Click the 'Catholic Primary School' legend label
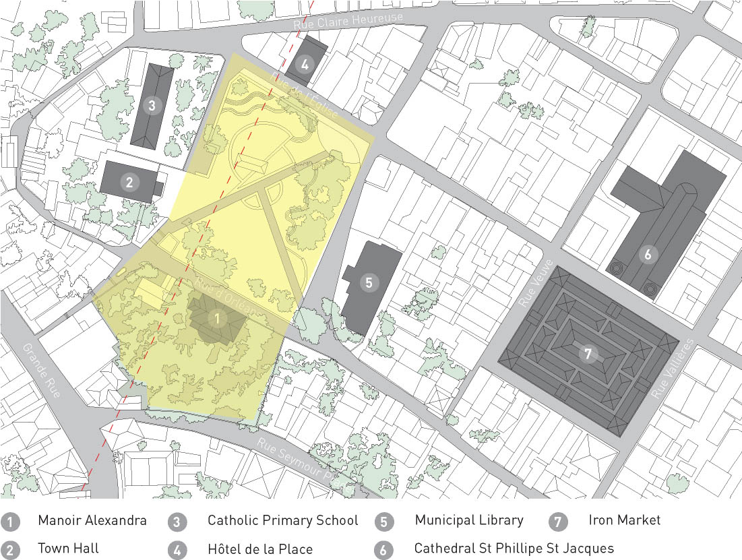Viewport: 742px width, 560px height. click(282, 520)
